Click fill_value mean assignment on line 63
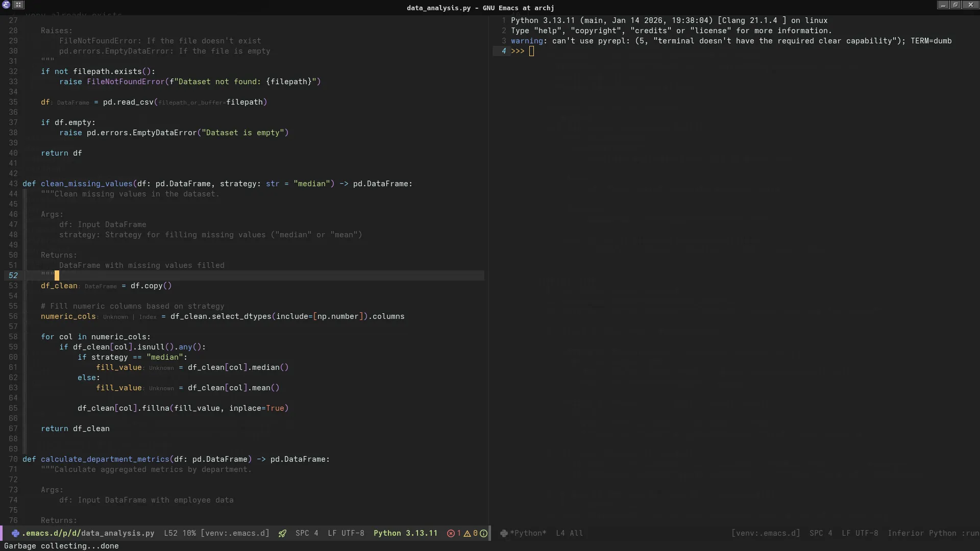The height and width of the screenshot is (551, 980). click(188, 388)
